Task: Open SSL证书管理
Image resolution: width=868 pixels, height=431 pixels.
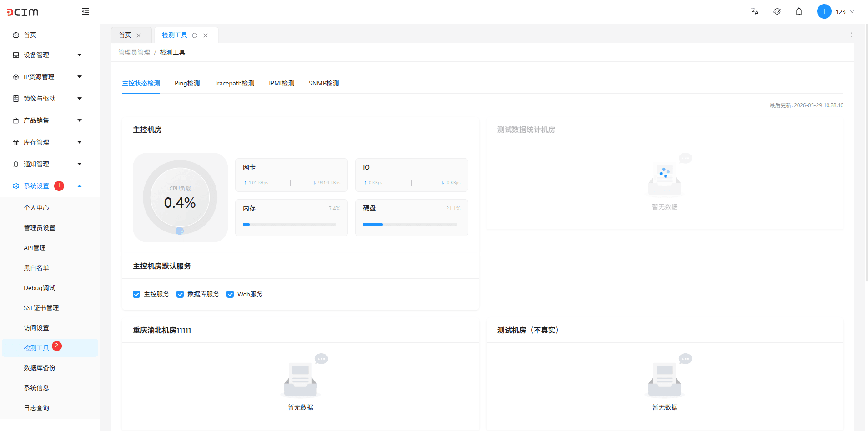Action: pos(41,308)
